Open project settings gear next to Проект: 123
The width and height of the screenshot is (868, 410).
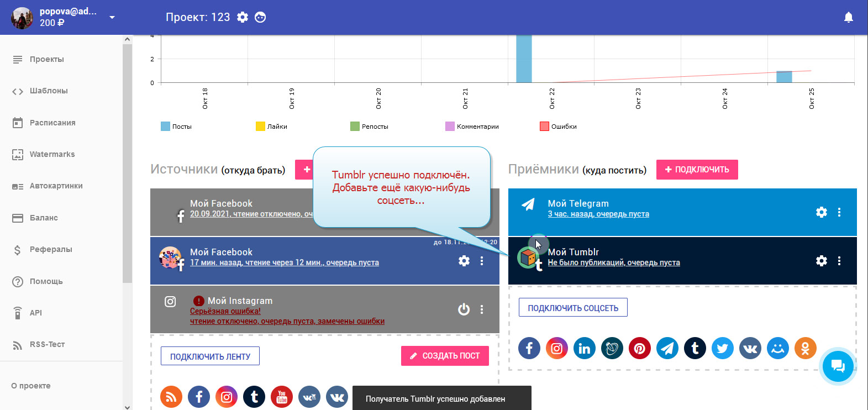pos(243,17)
